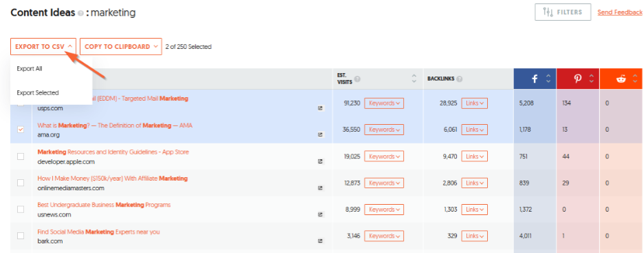
Task: Click the 1,303 backlinks value
Action: [x=451, y=210]
